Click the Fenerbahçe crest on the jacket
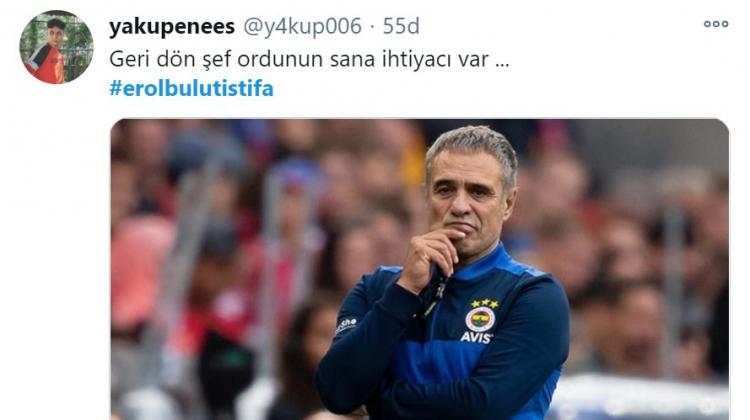750x420 pixels. coord(480,319)
